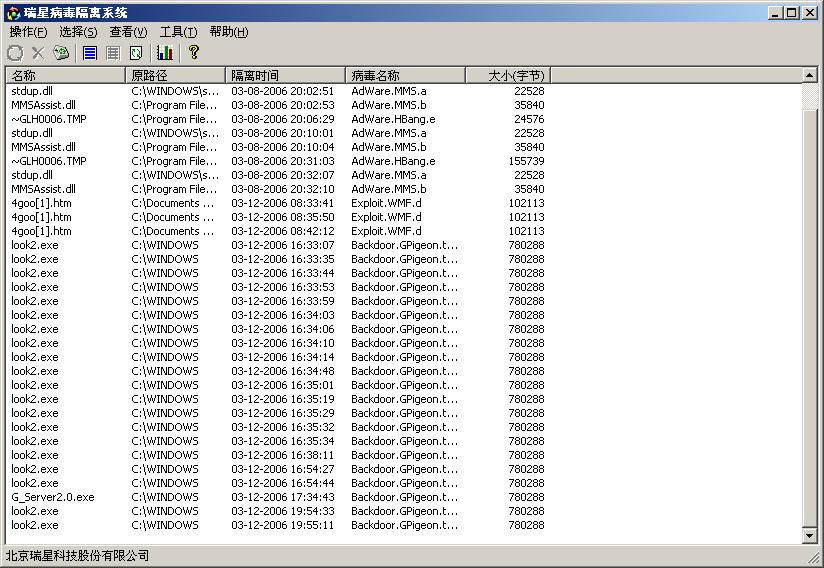Select ~GLH0006.TMP quarantined at 20:31:03

277,161
